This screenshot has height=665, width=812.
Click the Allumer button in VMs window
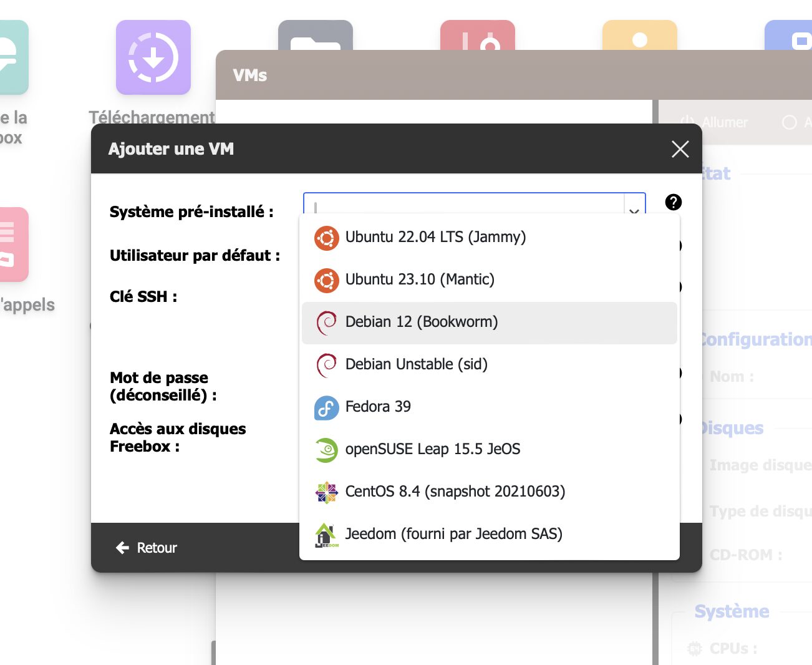coord(713,122)
